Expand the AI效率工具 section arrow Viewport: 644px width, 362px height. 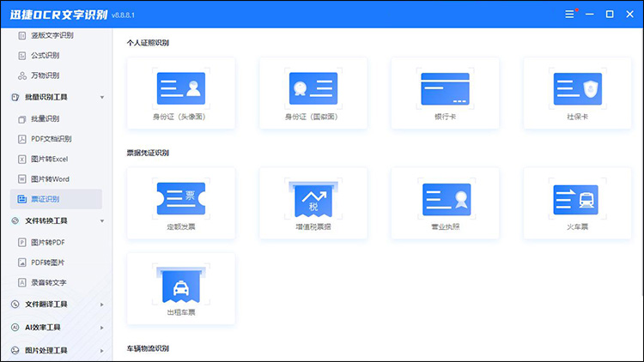(102, 328)
